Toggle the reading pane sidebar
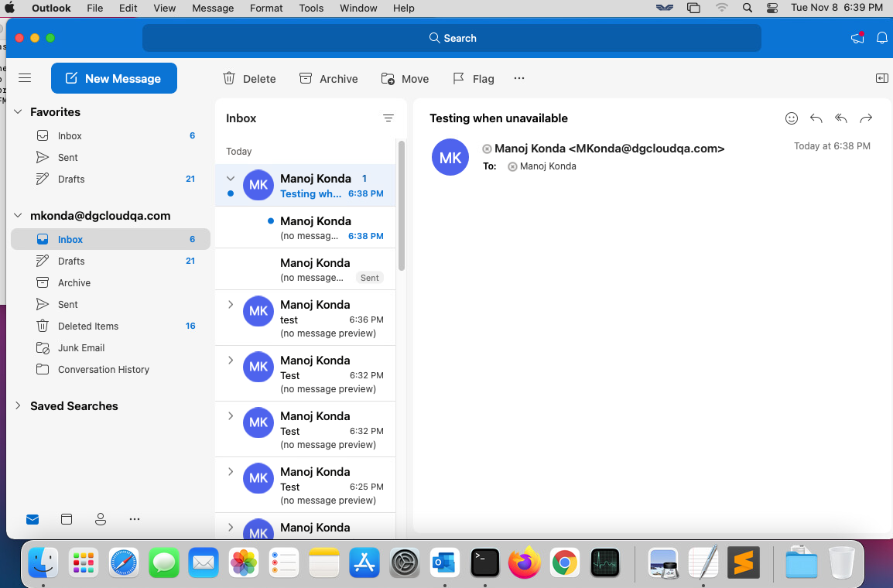 point(881,78)
